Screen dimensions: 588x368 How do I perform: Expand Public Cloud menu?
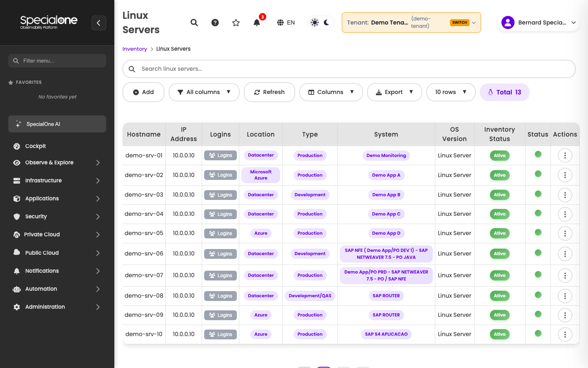(57, 253)
